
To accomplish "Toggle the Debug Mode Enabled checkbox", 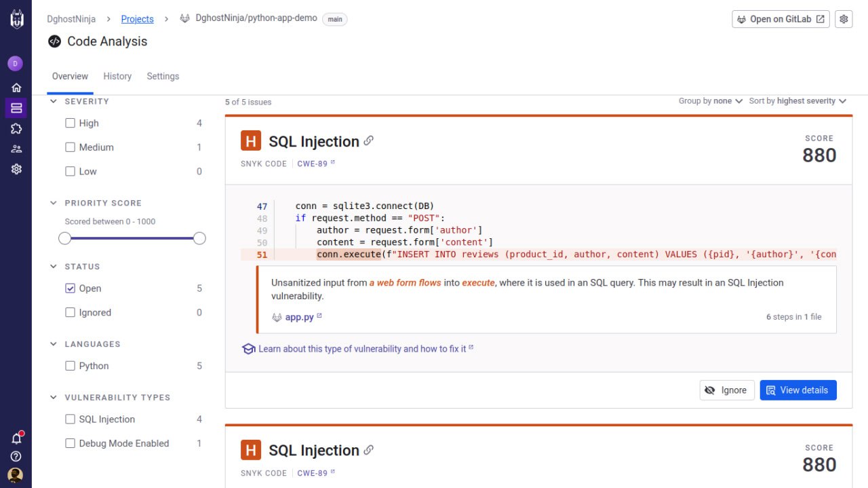I will coord(70,443).
